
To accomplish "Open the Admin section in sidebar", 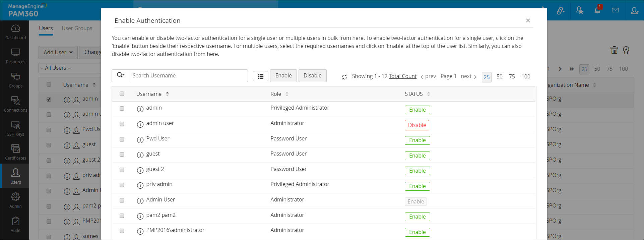I will [x=15, y=200].
